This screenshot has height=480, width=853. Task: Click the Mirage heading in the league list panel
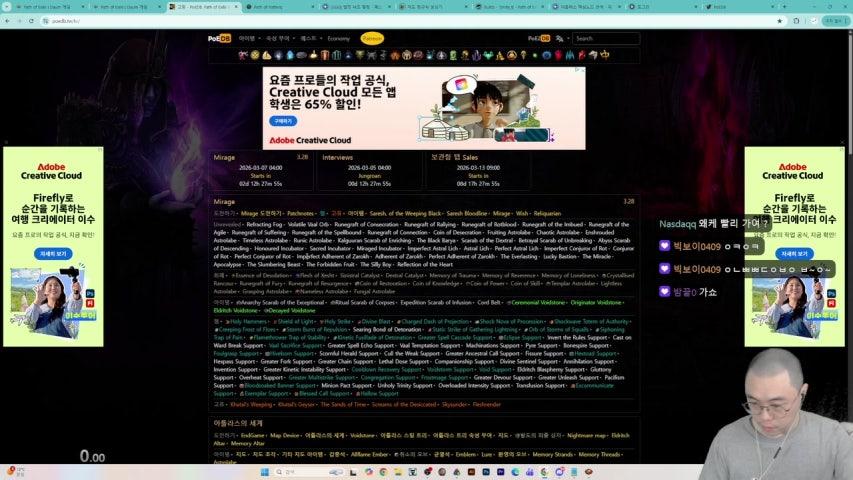click(x=224, y=201)
